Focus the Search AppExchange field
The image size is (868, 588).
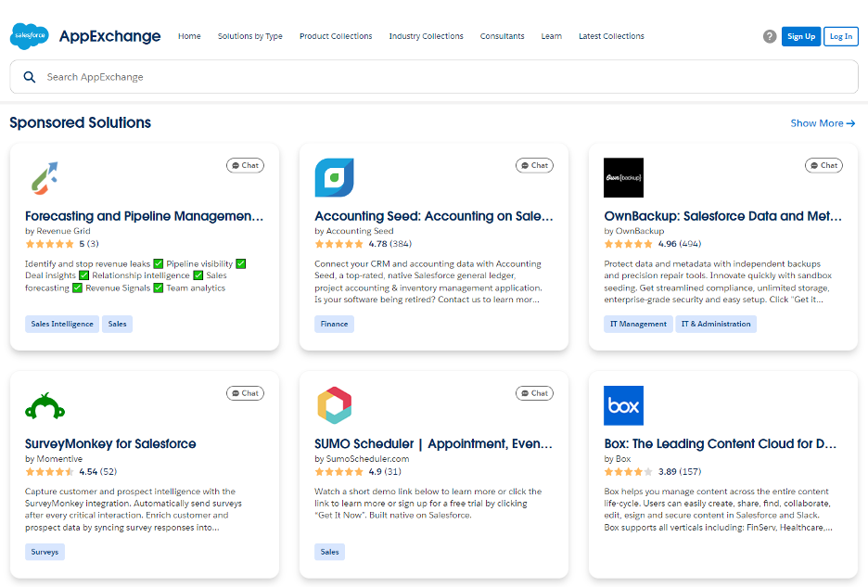pyautogui.click(x=434, y=77)
